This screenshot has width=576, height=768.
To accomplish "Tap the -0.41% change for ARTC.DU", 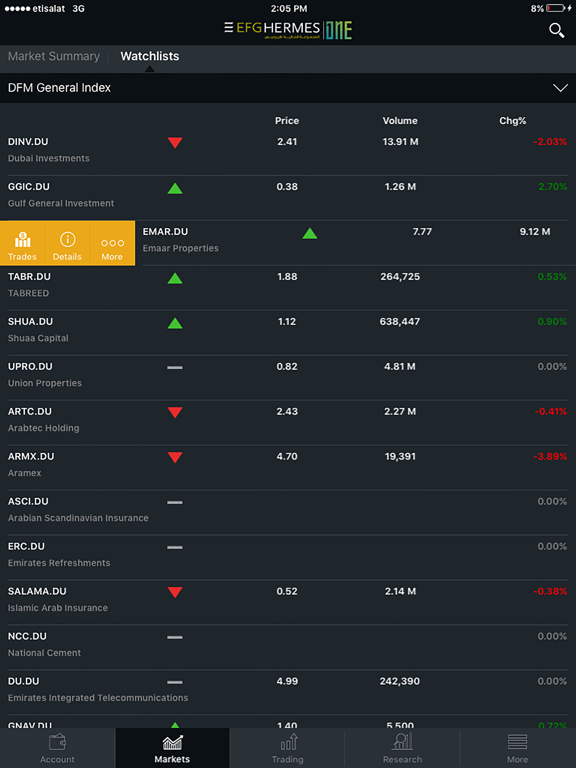I will click(x=551, y=411).
